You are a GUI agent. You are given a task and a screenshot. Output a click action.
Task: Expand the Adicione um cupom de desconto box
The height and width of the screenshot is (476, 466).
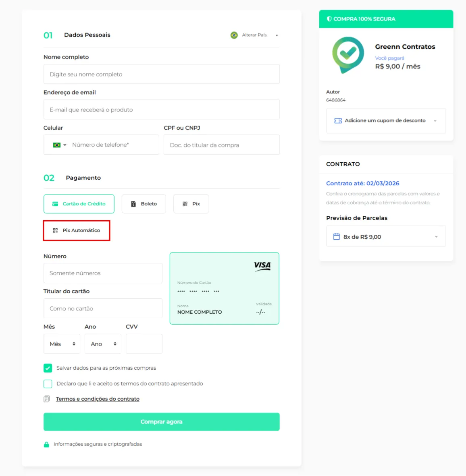(386, 120)
